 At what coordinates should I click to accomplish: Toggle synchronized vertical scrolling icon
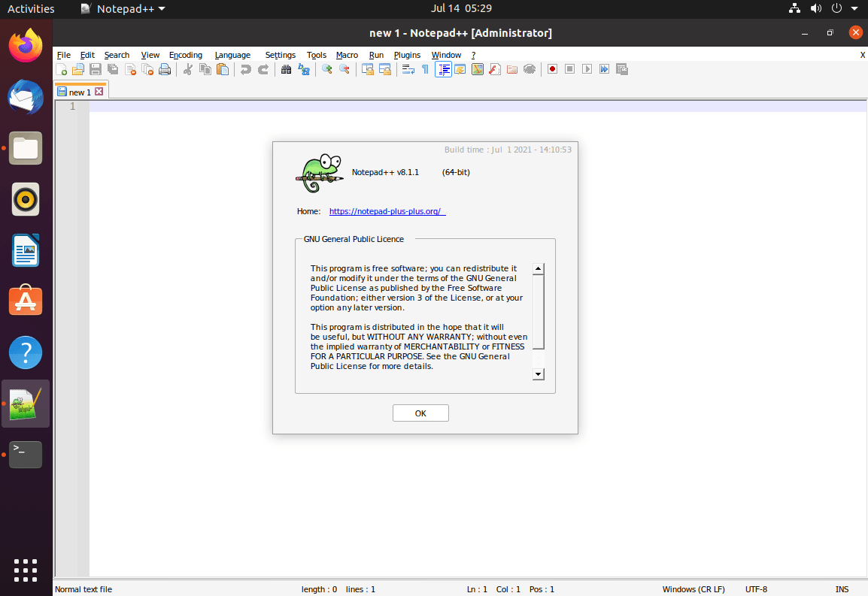(x=368, y=69)
